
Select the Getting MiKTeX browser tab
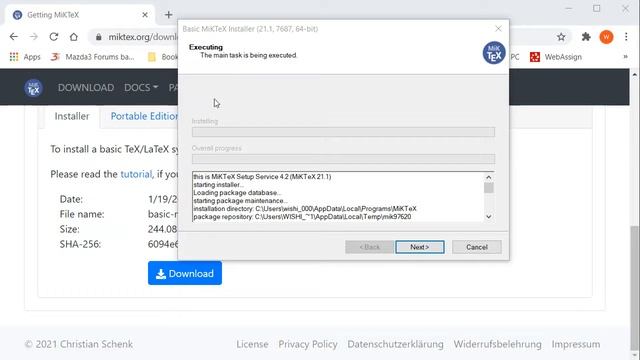coord(80,15)
